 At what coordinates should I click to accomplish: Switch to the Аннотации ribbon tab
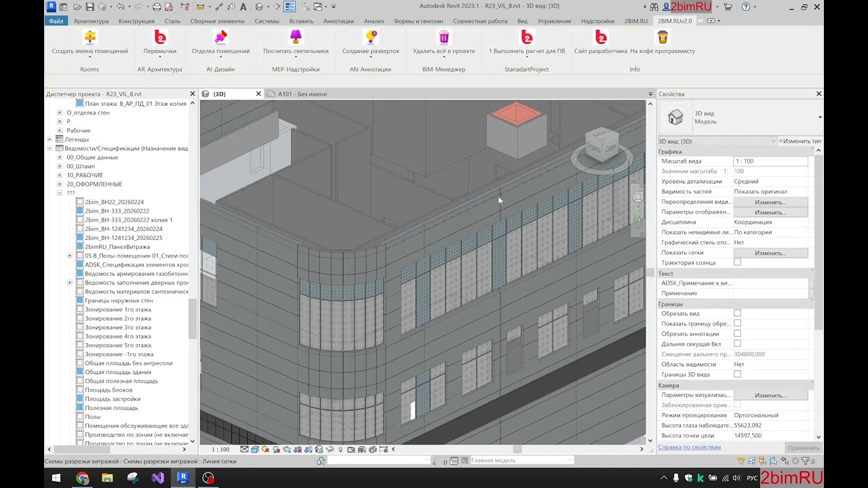[338, 21]
